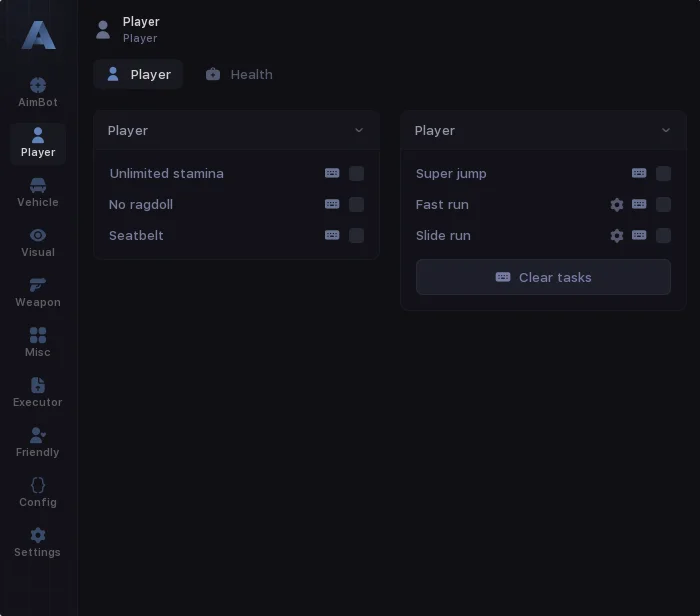Click the app logo in sidebar
This screenshot has height=616, width=700.
coord(38,35)
